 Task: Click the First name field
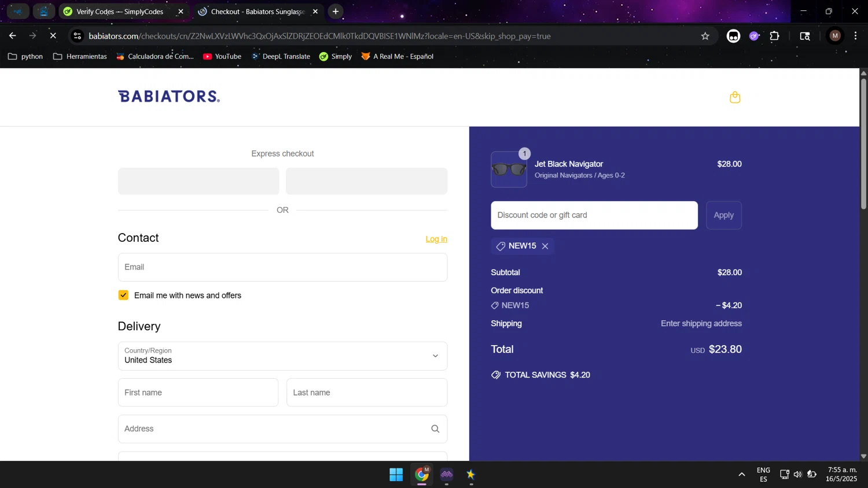[198, 393]
